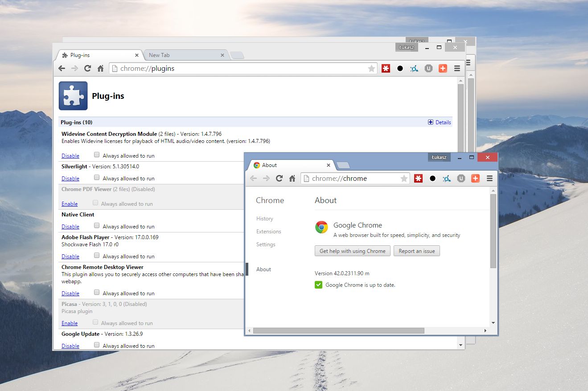The image size is (588, 391).
Task: Reload the Plug-ins page
Action: click(87, 69)
